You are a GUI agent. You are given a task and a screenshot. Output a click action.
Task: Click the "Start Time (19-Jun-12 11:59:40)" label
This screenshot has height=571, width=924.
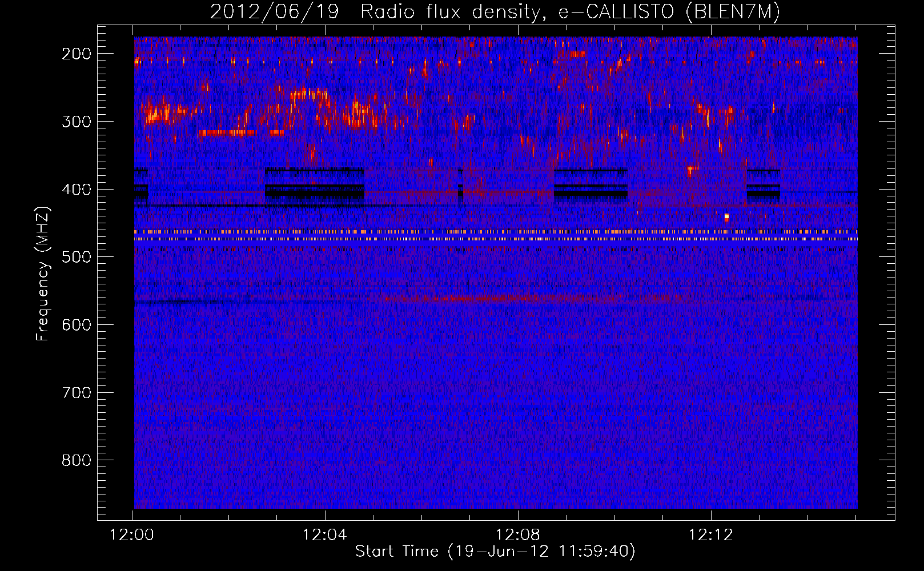(495, 552)
